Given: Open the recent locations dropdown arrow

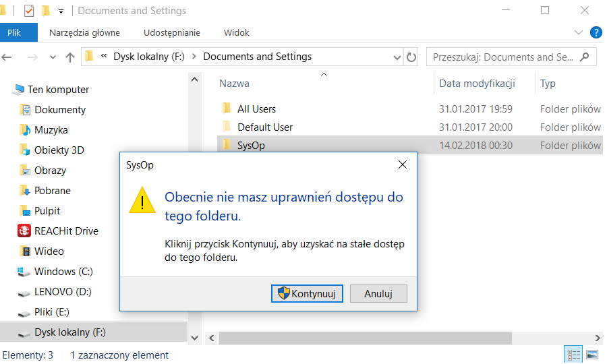Looking at the screenshot, I should tap(53, 58).
